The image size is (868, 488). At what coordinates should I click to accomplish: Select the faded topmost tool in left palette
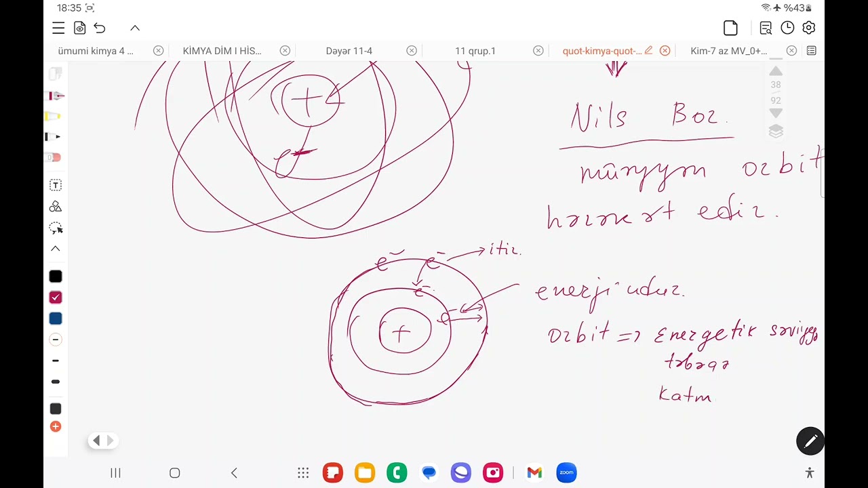[56, 73]
